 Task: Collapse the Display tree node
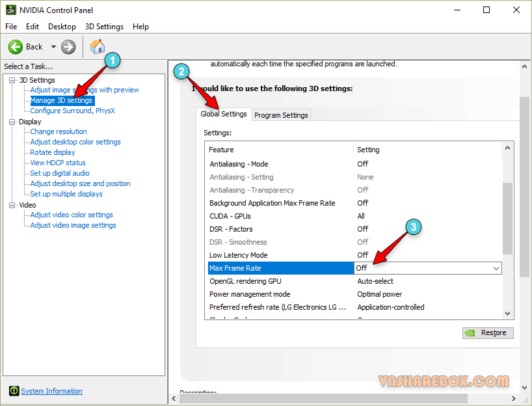pos(12,122)
